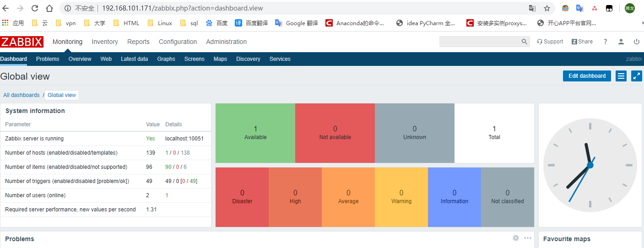This screenshot has width=644, height=248.
Task: Open the Administration menu
Action: click(226, 42)
